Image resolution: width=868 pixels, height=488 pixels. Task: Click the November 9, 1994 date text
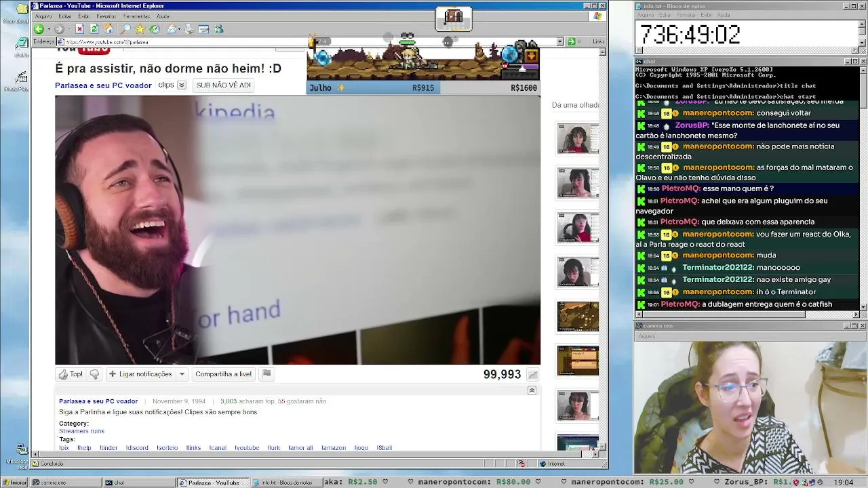pyautogui.click(x=179, y=401)
